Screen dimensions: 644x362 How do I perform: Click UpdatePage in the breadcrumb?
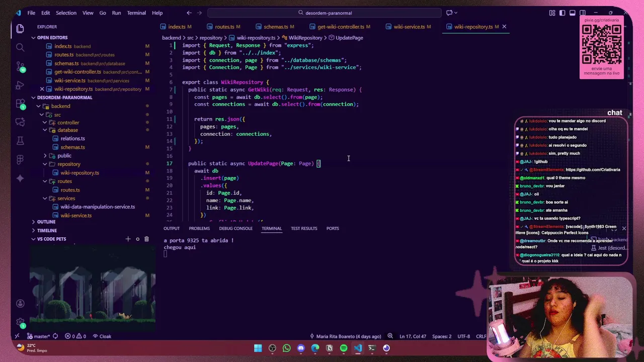point(349,38)
